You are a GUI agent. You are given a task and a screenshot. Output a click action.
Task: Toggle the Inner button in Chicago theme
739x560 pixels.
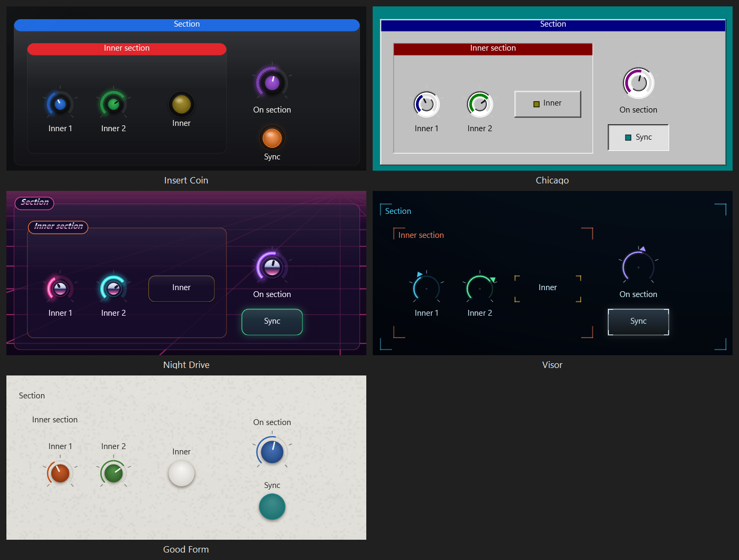pyautogui.click(x=548, y=104)
